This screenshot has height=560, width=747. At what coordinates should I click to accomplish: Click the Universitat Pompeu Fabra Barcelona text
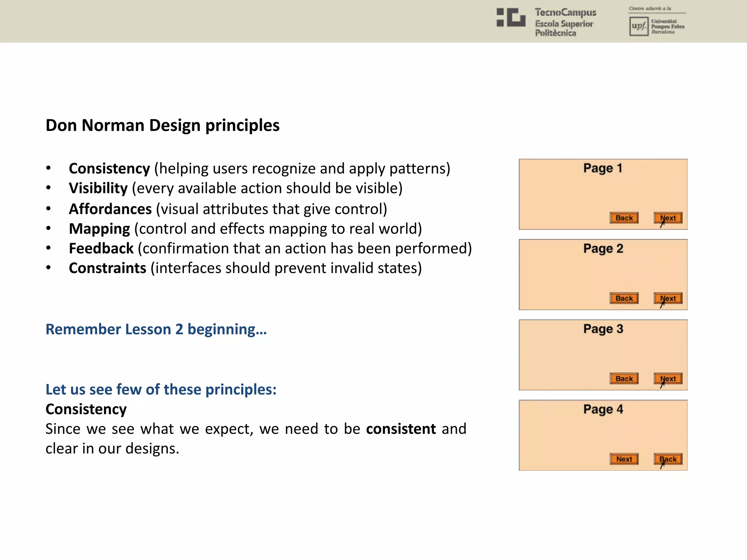click(667, 26)
